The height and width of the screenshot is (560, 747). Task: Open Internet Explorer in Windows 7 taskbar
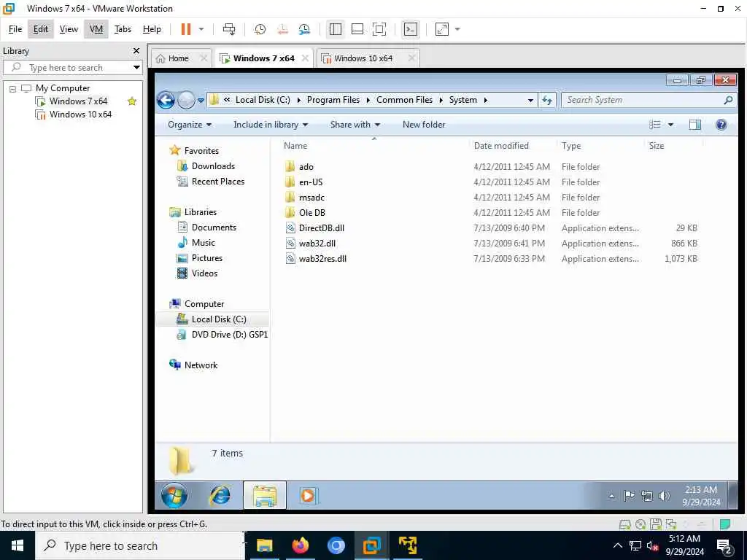[x=220, y=495]
